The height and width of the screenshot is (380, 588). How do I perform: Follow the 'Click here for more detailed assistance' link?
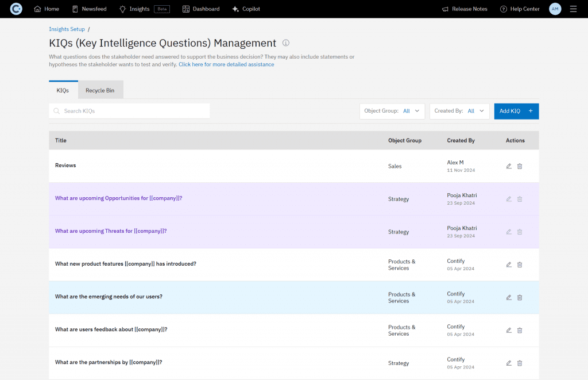coord(226,64)
